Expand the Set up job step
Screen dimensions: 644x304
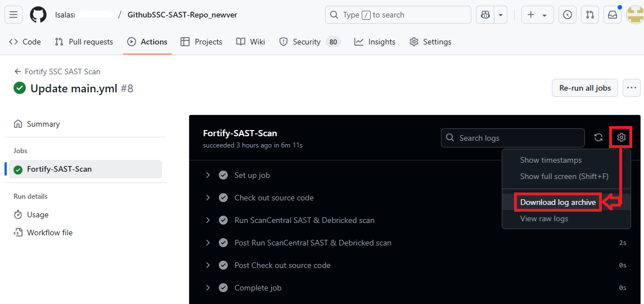click(x=208, y=175)
